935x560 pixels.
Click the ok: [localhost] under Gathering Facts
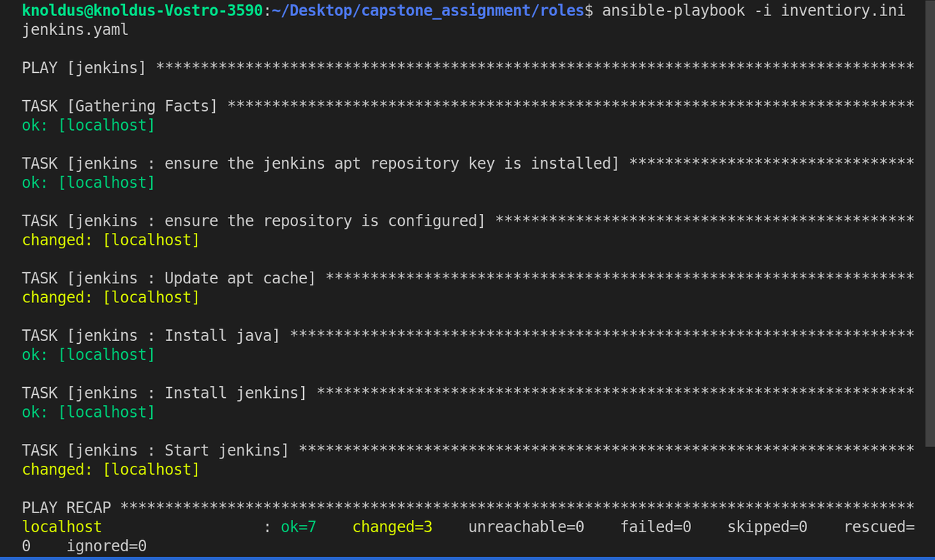(x=88, y=126)
